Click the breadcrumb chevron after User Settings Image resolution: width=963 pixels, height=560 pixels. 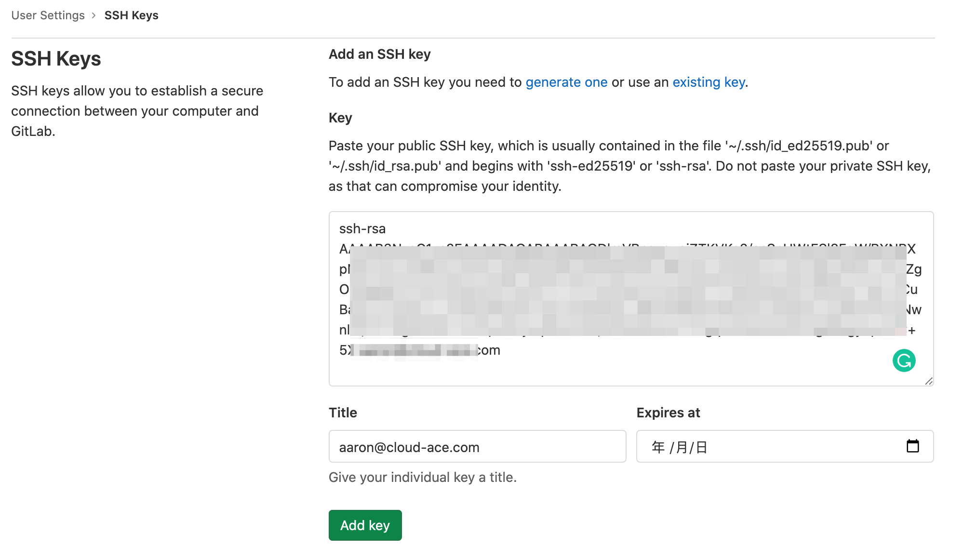pos(94,15)
